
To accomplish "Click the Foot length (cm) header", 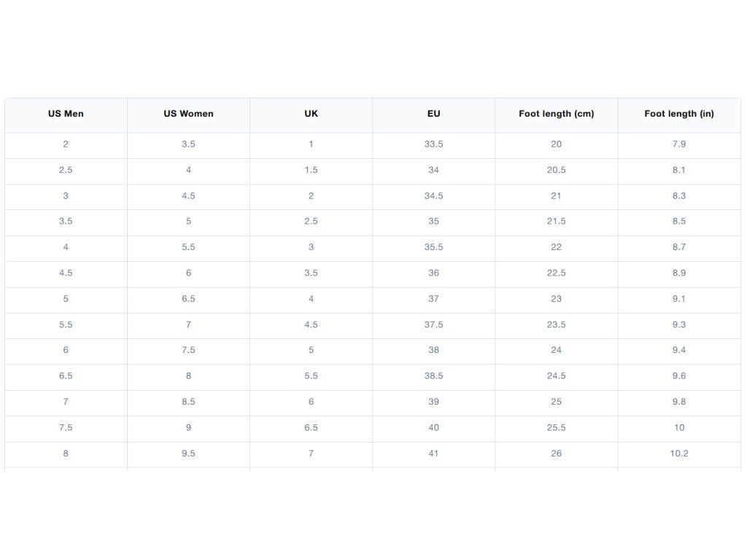I will [557, 114].
